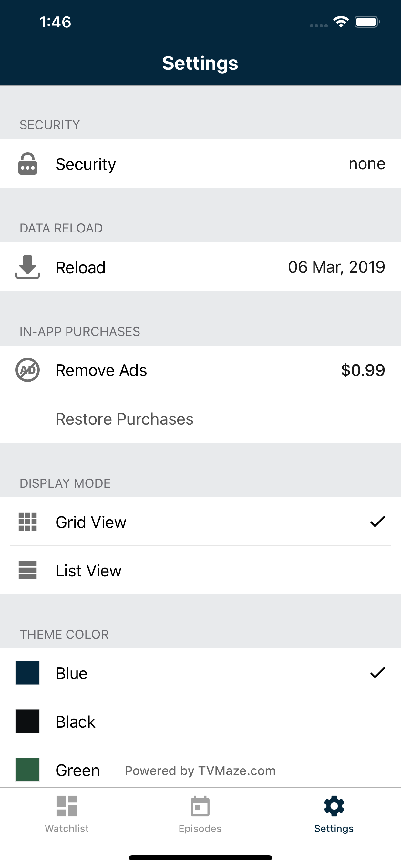This screenshot has height=868, width=401.
Task: Tap the 06 Mar, 2019 reload date
Action: pyautogui.click(x=336, y=267)
